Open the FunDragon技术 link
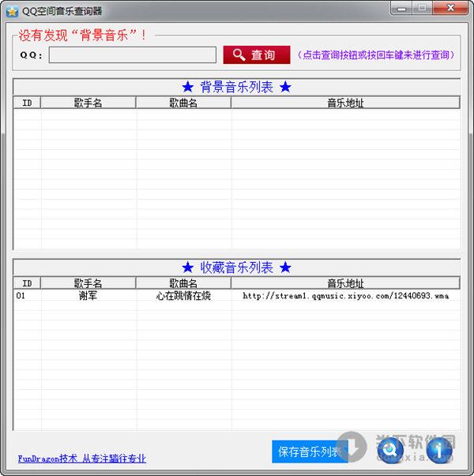Image resolution: width=474 pixels, height=476 pixels. coord(81,459)
